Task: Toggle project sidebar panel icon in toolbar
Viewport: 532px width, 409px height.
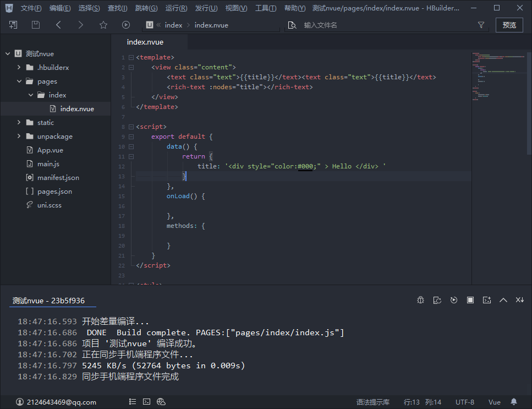Action: [13, 25]
